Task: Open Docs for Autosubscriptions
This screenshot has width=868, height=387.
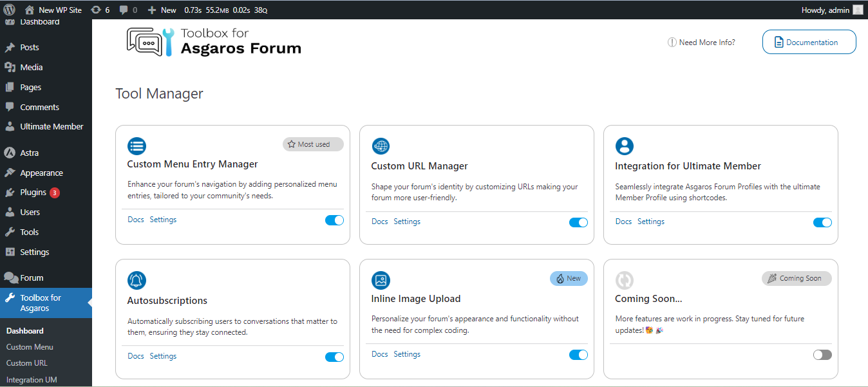Action: (x=136, y=356)
